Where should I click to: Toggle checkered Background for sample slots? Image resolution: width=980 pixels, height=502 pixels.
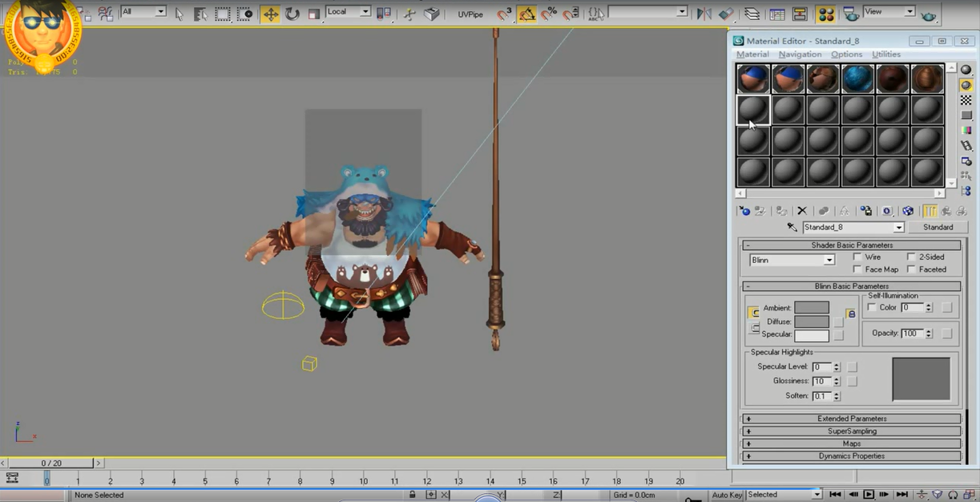pyautogui.click(x=966, y=100)
